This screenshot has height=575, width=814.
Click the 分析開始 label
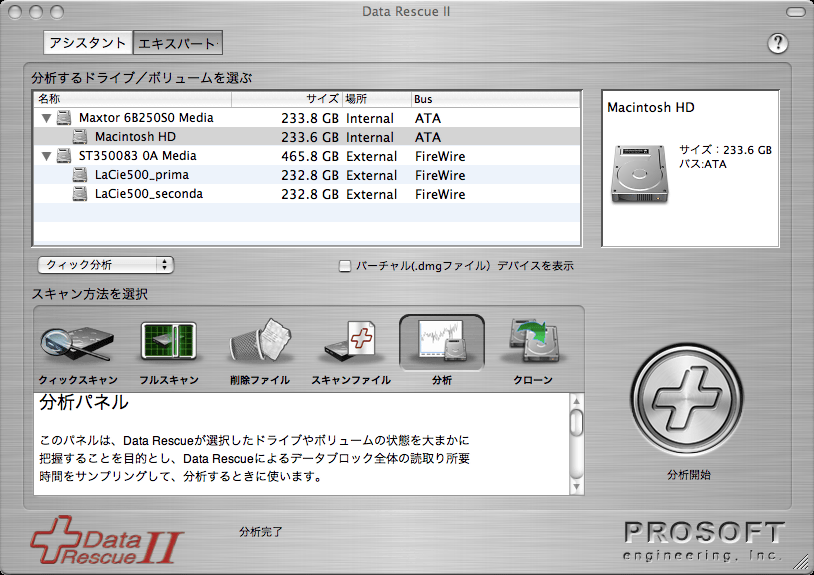pos(688,474)
